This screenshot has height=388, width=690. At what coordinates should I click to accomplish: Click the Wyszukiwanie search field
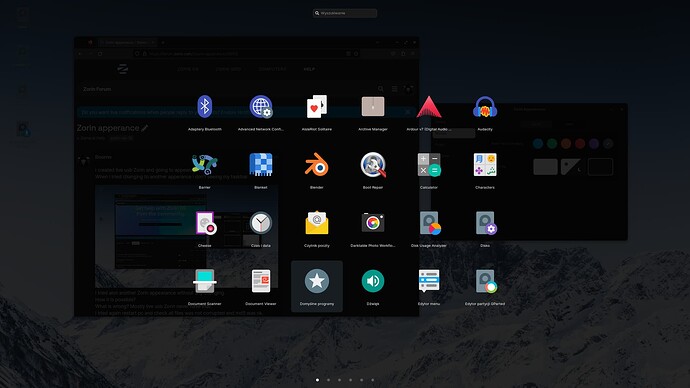point(345,13)
